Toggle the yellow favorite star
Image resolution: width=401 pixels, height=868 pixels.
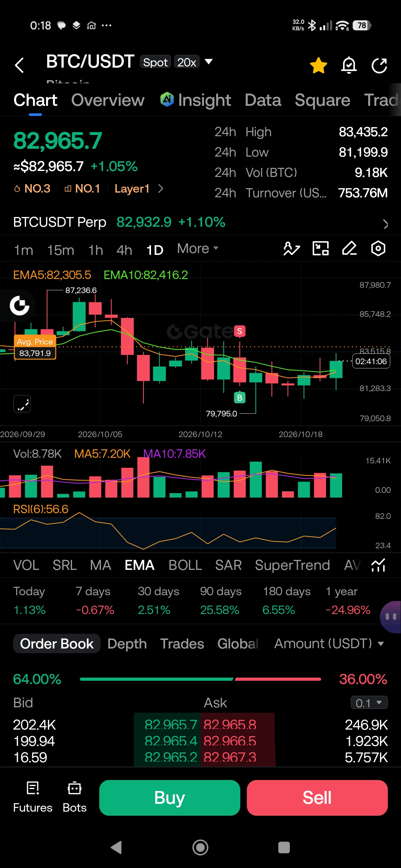point(318,65)
